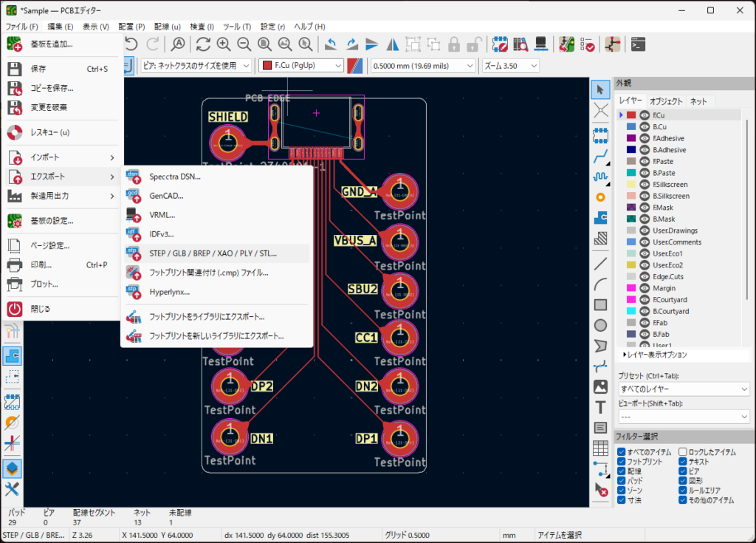This screenshot has width=756, height=543.
Task: Select the draw rectangle tool
Action: (601, 304)
